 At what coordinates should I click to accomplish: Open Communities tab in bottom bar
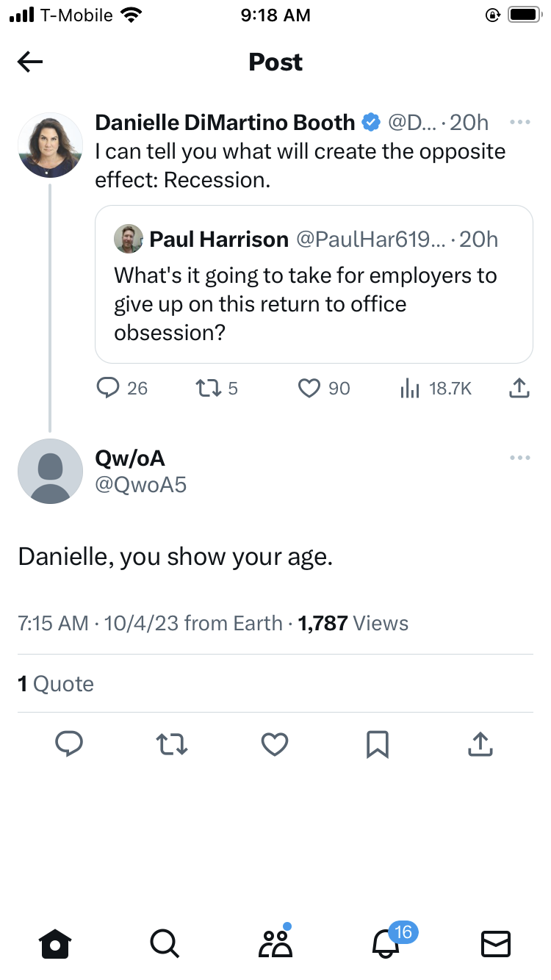(275, 944)
